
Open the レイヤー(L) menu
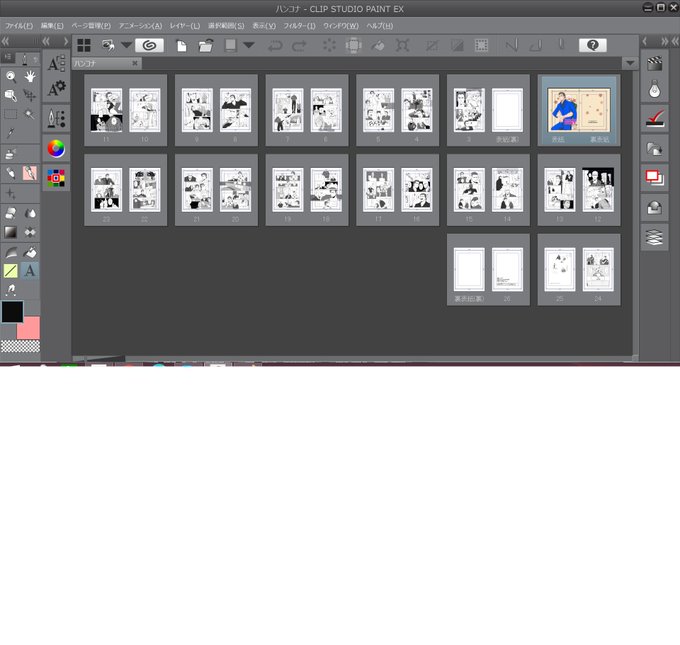(185, 26)
